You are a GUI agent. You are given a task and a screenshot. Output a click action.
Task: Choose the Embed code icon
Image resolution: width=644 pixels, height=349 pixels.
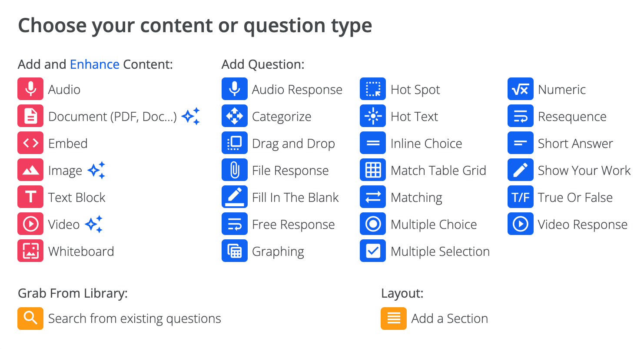click(x=30, y=144)
